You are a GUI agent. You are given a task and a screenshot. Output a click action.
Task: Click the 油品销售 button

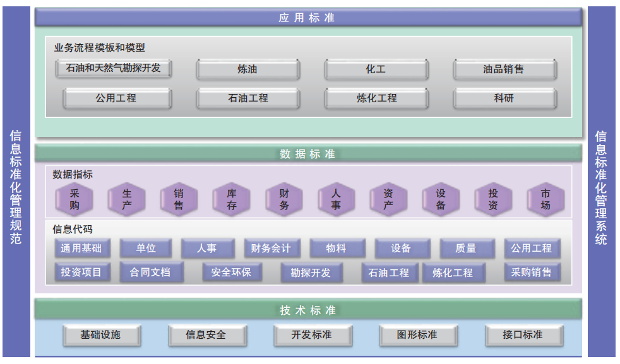point(504,69)
